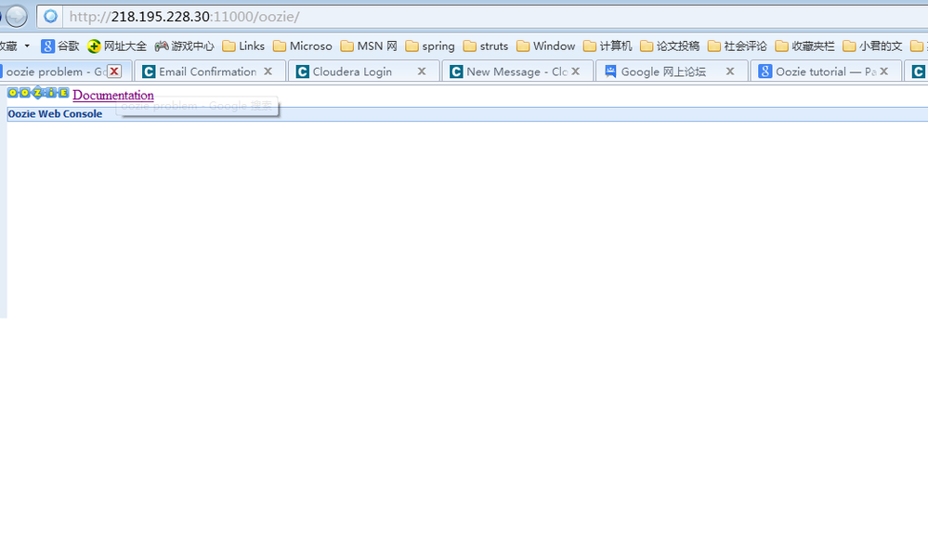Open the Microso bookmark folder
Viewport: 928px width, 560px height.
(303, 46)
